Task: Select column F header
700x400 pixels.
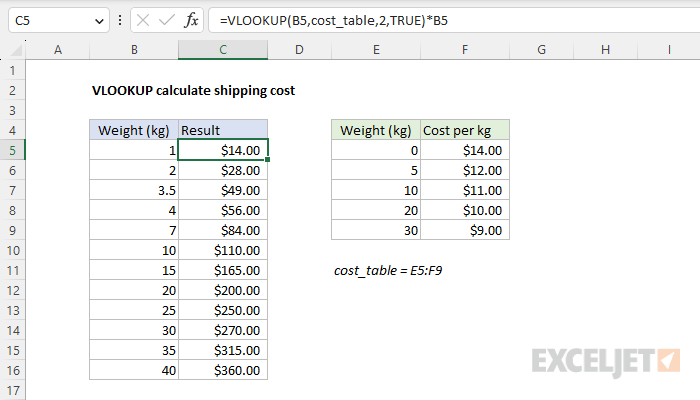Action: pos(465,50)
